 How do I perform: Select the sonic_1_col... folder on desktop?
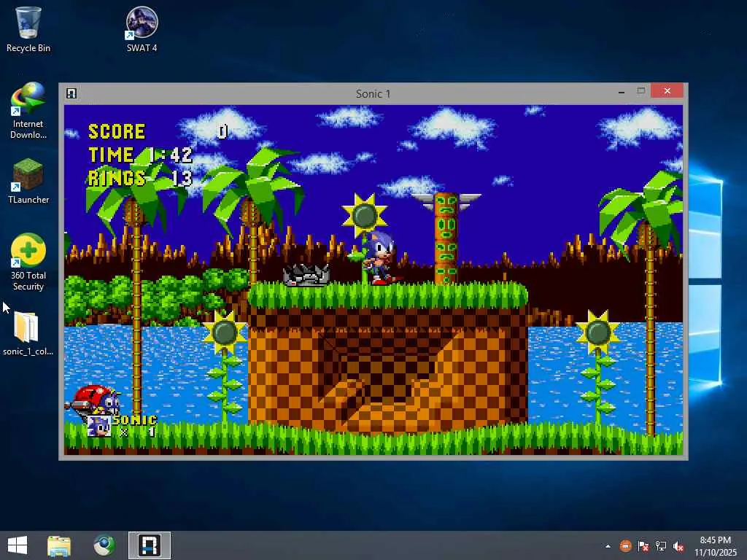[28, 333]
